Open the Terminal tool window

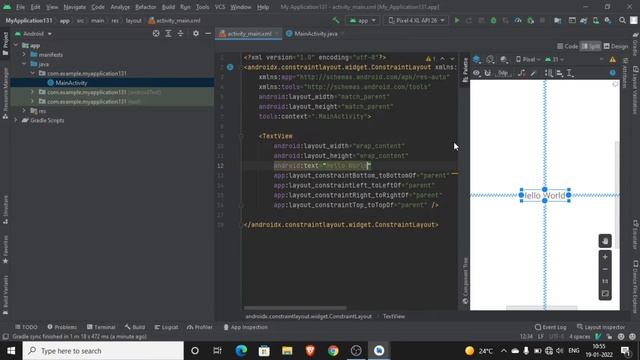coord(101,327)
